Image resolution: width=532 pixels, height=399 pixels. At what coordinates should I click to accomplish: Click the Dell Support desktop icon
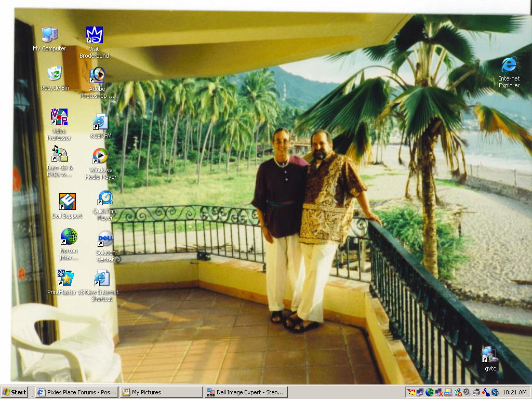pos(67,202)
